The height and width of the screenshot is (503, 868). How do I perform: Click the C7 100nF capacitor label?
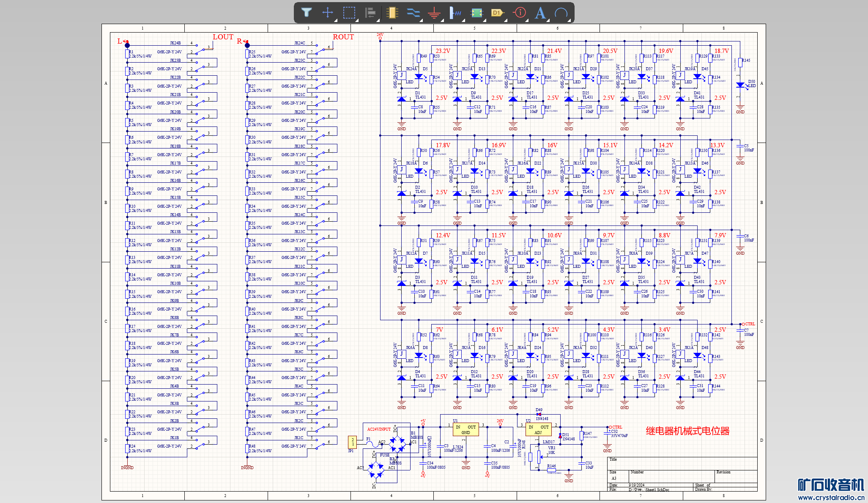(749, 333)
